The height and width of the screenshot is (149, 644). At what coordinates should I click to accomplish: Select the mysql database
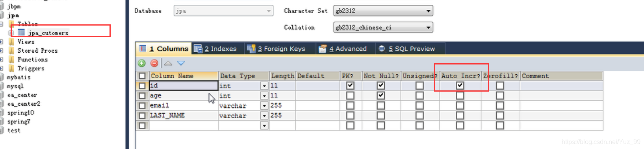(15, 86)
